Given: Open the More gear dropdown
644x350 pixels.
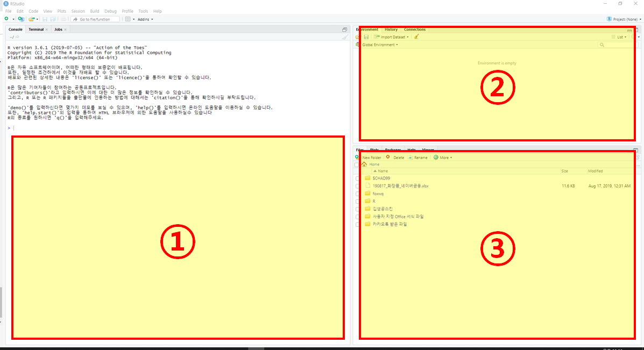Looking at the screenshot, I should tap(443, 158).
